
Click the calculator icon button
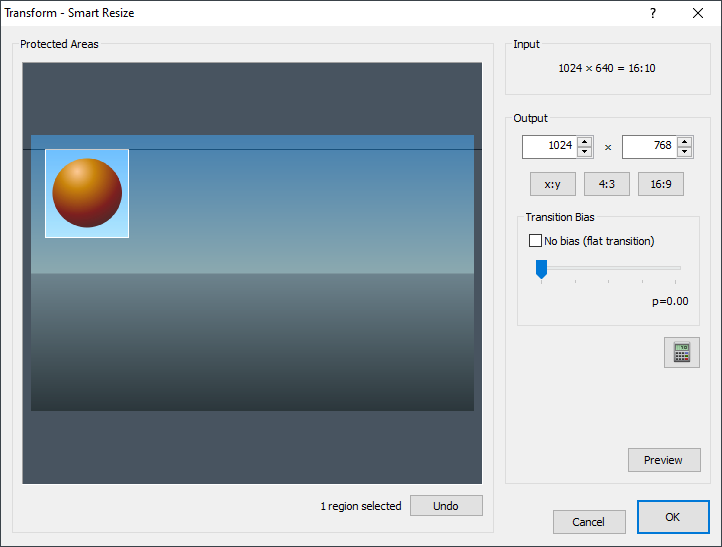[681, 352]
